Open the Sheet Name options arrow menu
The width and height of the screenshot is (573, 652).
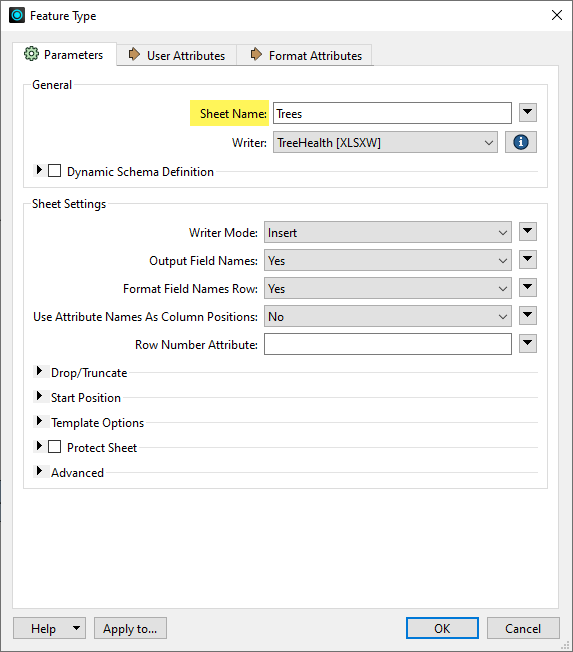(x=528, y=112)
